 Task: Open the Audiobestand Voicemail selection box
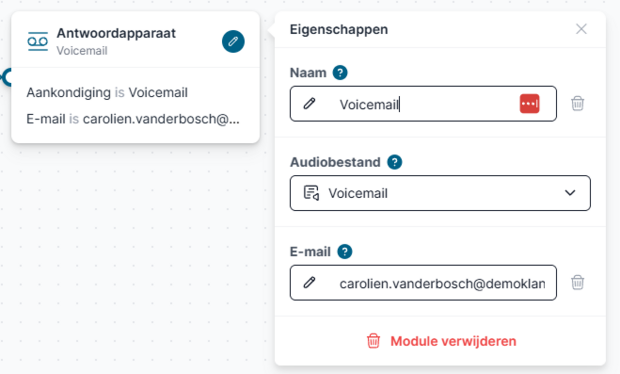click(x=440, y=193)
